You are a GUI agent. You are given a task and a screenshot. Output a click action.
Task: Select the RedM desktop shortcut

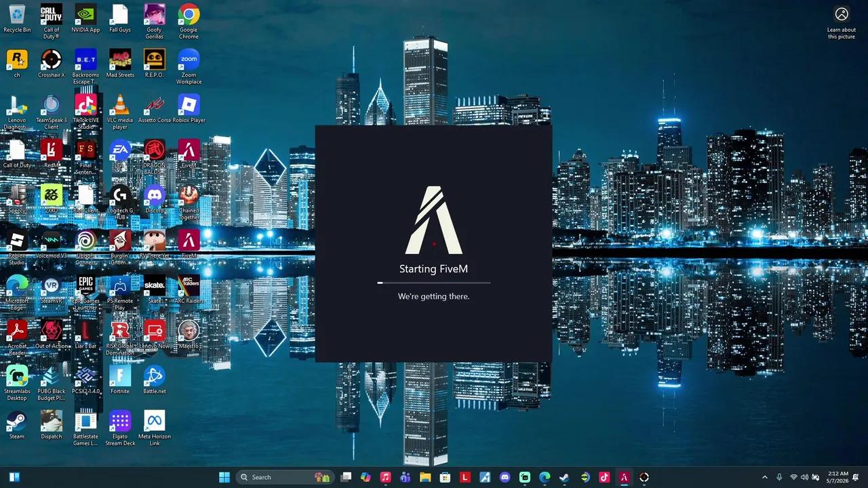point(52,154)
